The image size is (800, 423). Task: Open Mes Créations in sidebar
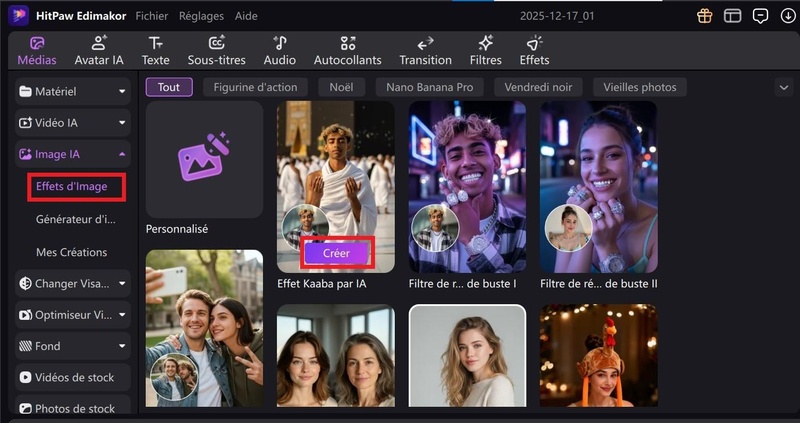point(71,252)
